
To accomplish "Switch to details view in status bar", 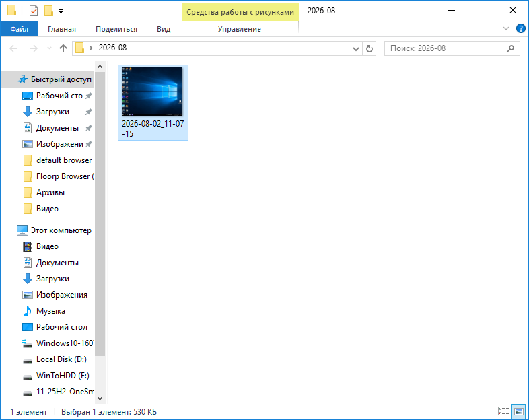I will 503,411.
